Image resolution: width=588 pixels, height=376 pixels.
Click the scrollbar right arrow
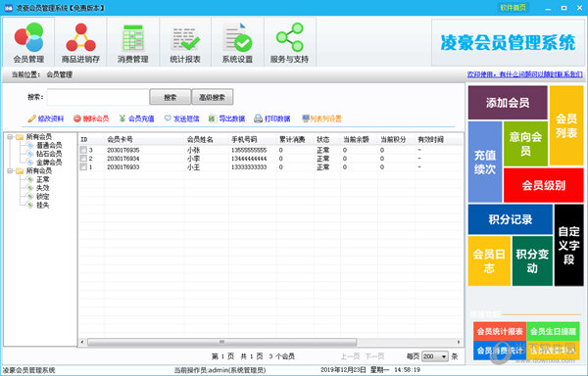click(459, 342)
